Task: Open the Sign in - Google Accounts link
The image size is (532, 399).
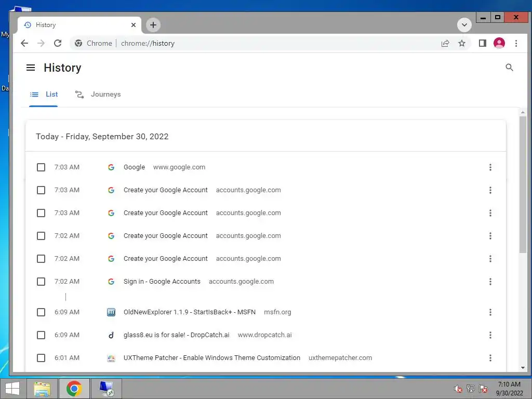Action: (x=162, y=282)
